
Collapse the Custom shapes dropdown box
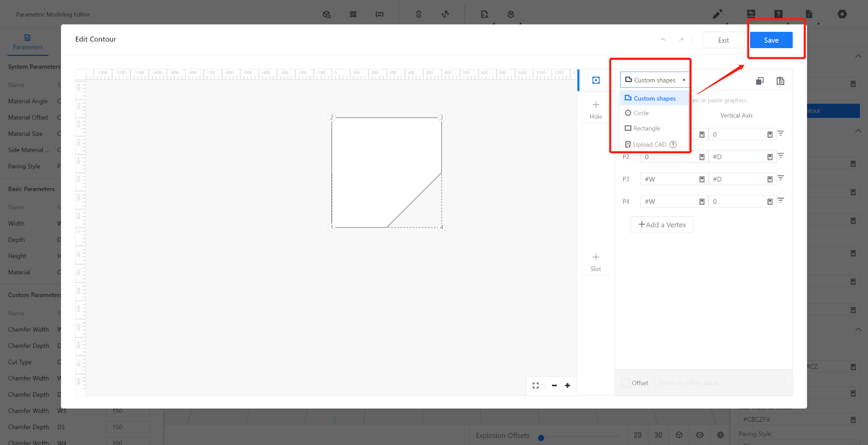[655, 80]
